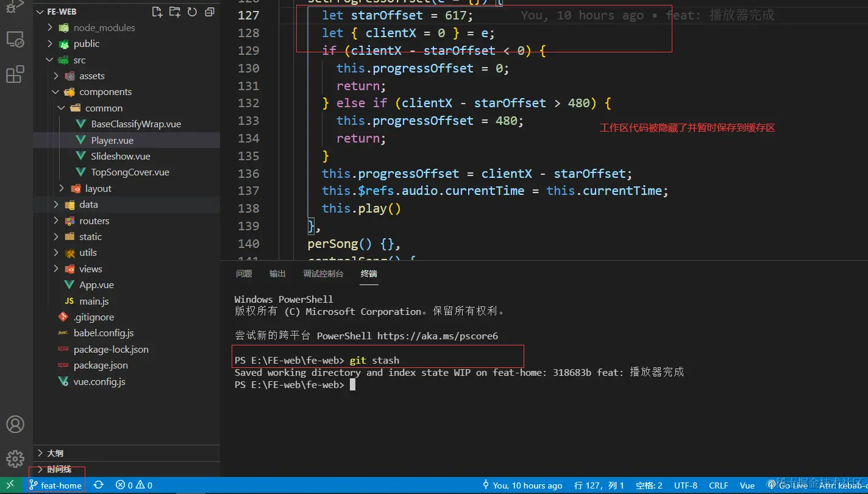Open the Manage gear menu in the activity bar
868x494 pixels.
tap(15, 459)
